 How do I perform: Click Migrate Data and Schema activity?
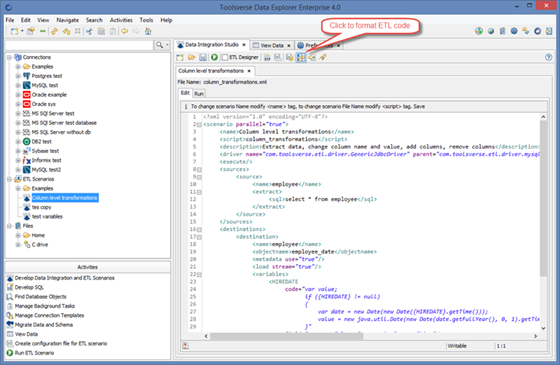[x=44, y=325]
